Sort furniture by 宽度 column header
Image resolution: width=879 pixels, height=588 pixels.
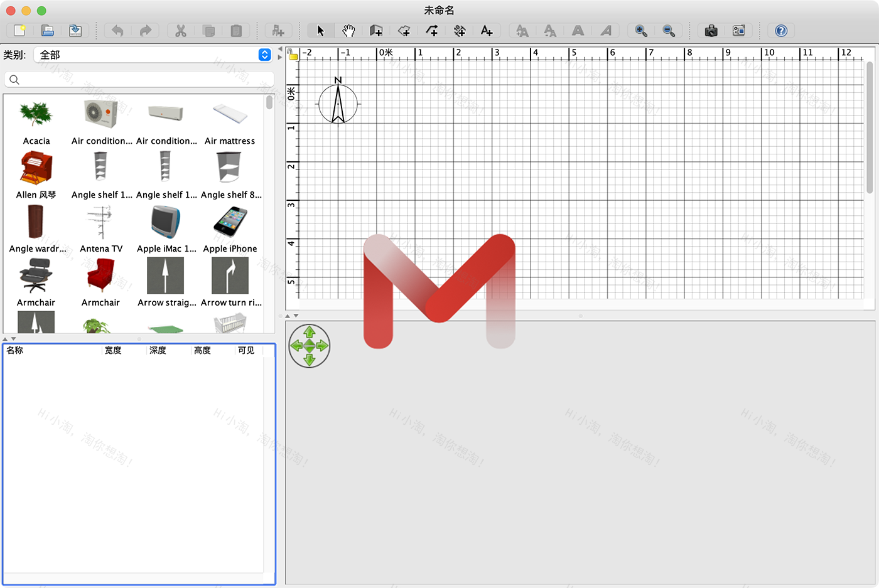click(x=124, y=351)
